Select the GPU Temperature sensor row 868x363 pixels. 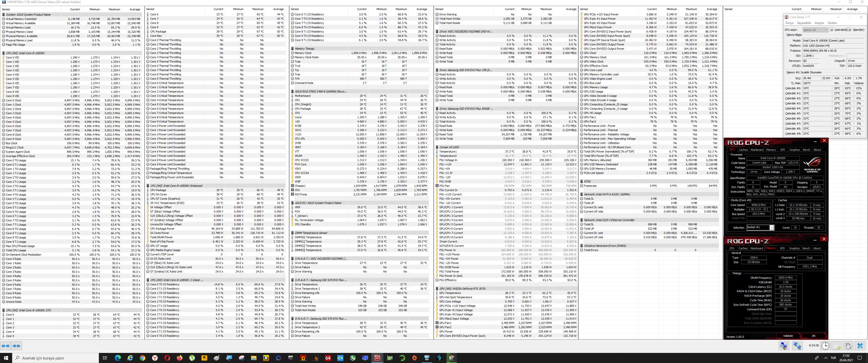[506, 293]
